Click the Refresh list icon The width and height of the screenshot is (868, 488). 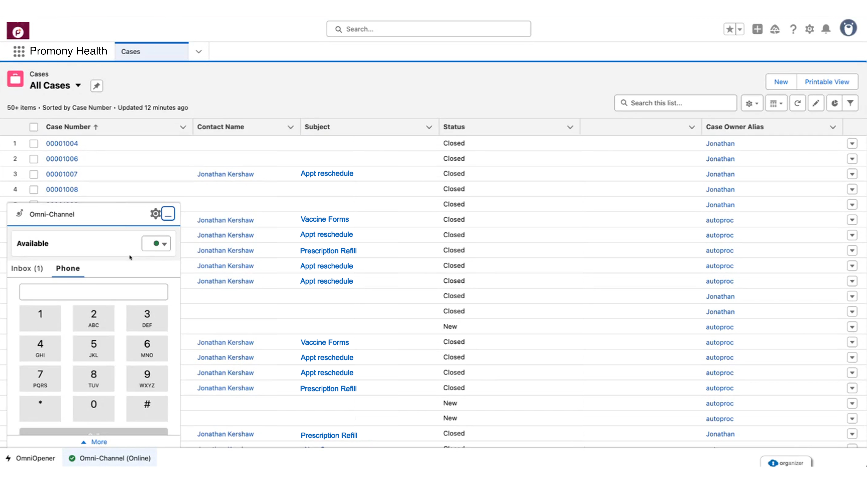point(797,103)
